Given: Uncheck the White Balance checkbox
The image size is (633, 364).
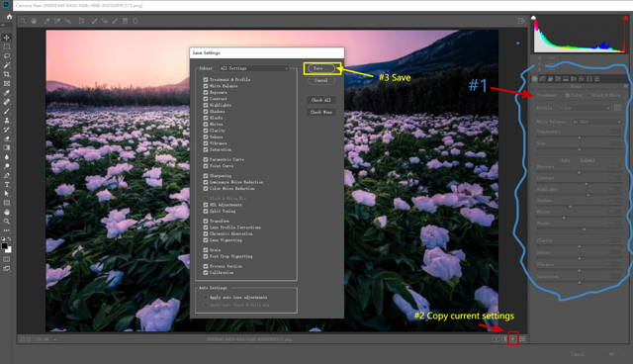Looking at the screenshot, I should click(x=206, y=86).
